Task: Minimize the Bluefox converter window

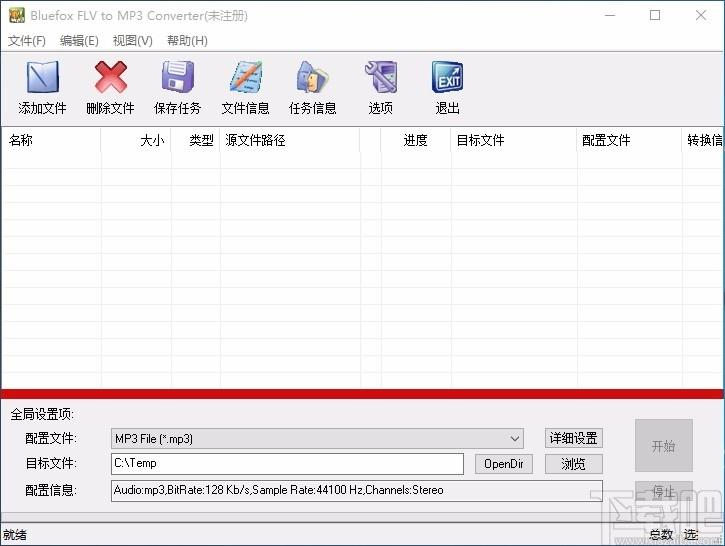Action: (x=610, y=15)
